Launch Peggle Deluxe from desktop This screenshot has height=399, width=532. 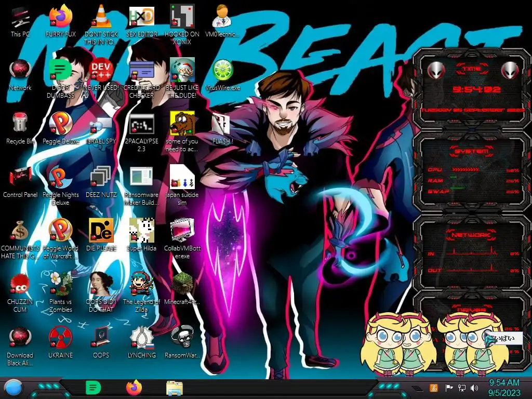[61, 124]
